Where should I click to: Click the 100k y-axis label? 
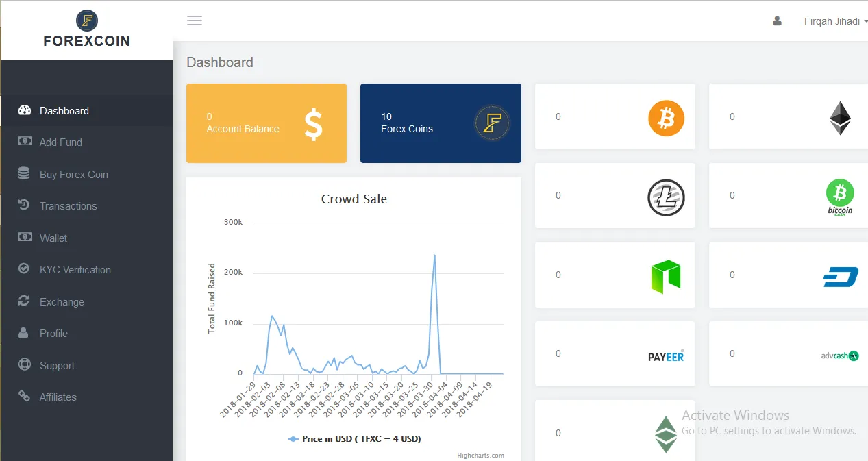coord(234,323)
